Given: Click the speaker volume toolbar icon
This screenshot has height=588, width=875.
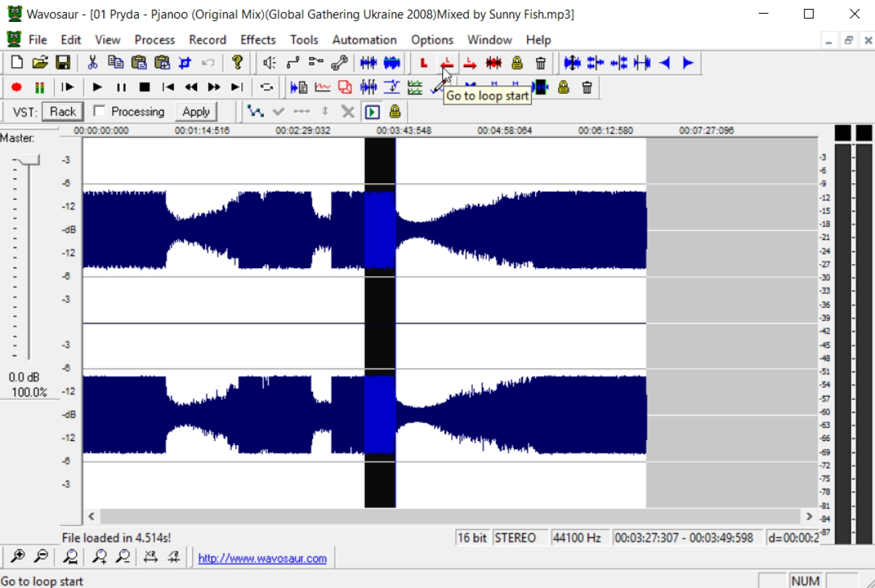Looking at the screenshot, I should coord(269,63).
